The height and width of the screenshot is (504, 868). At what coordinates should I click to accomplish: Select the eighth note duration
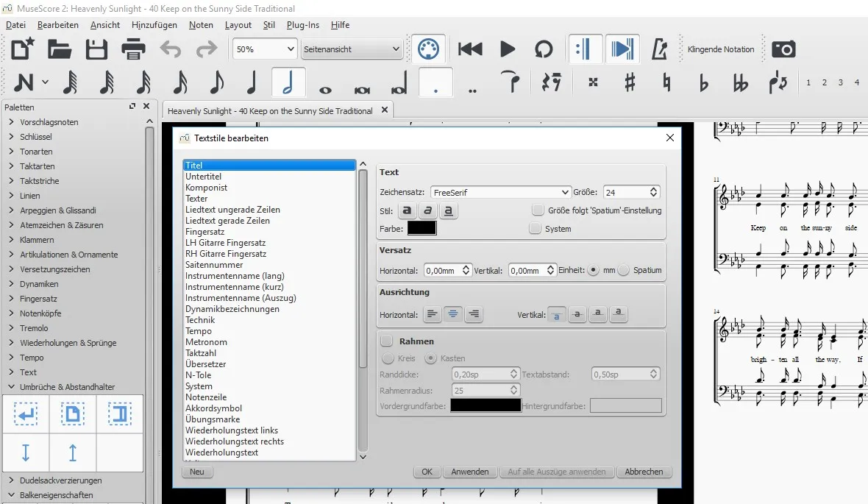tap(216, 82)
